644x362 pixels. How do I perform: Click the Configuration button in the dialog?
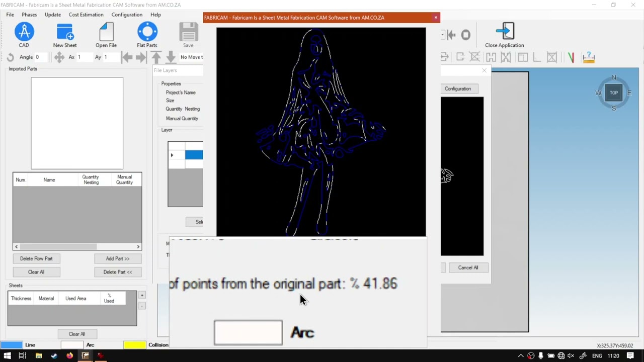coord(458,88)
